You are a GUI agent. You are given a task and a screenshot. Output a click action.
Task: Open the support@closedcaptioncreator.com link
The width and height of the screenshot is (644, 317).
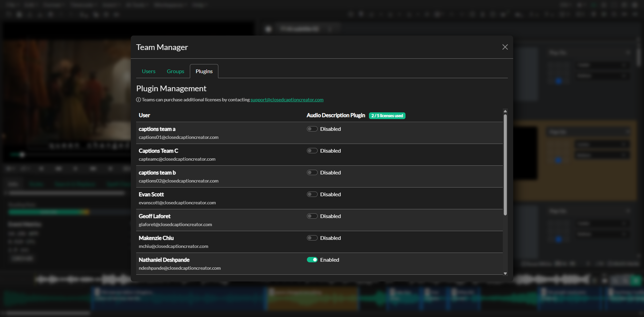pos(287,100)
